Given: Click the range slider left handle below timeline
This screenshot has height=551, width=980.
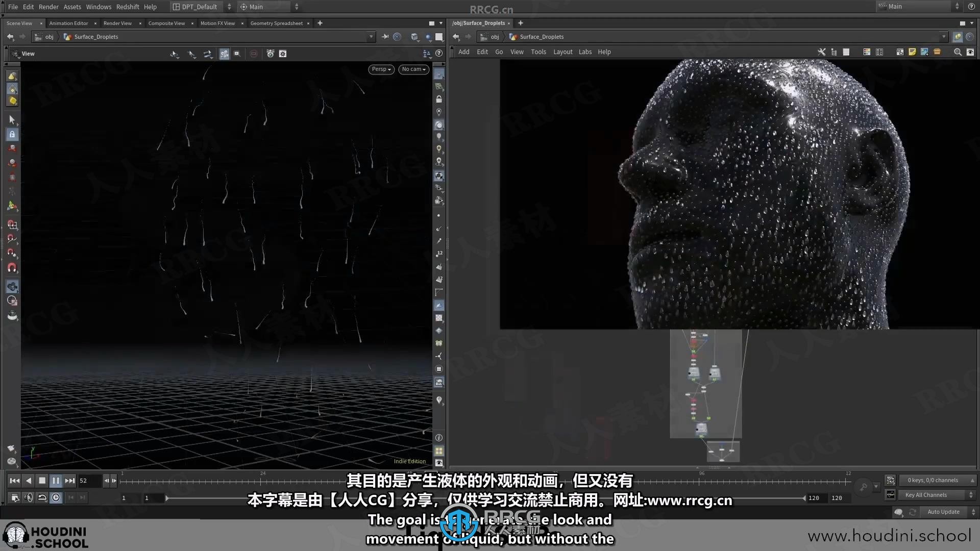Looking at the screenshot, I should (x=167, y=498).
